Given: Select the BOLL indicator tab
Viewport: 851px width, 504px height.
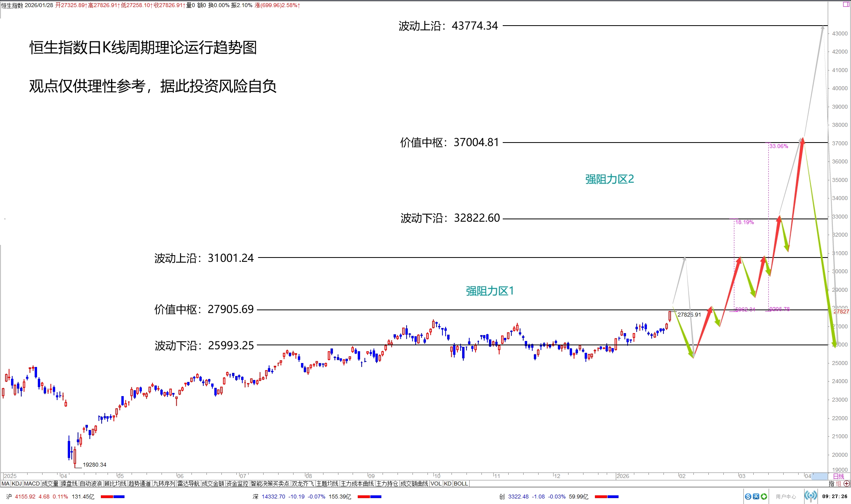Looking at the screenshot, I should 461,484.
